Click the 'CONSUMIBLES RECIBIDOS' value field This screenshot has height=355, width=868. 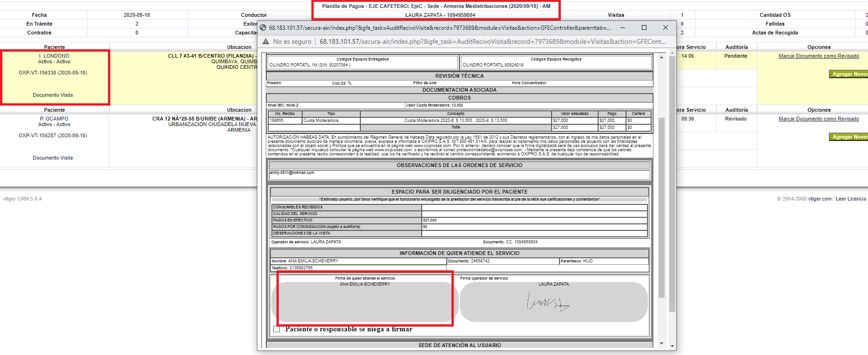(x=534, y=207)
